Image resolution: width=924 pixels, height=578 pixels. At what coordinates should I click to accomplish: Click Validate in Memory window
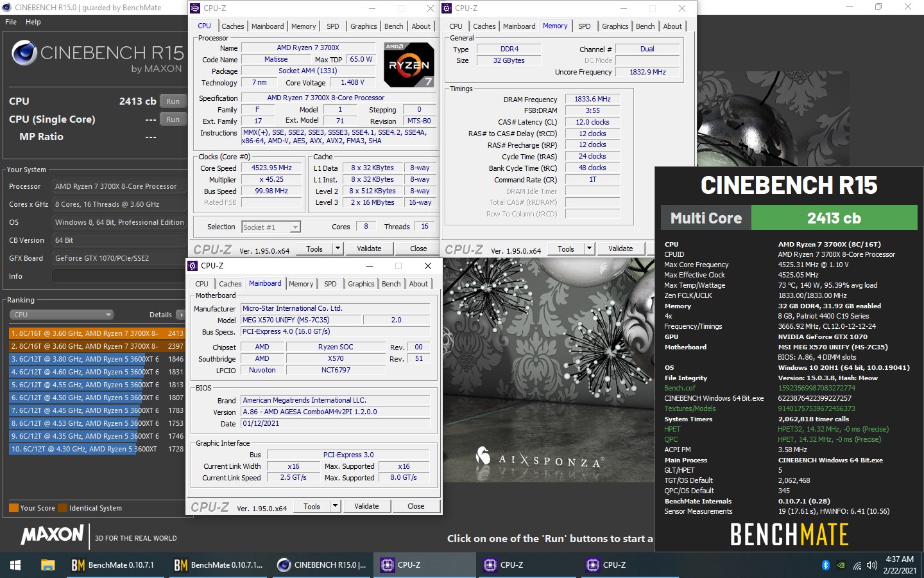click(620, 249)
